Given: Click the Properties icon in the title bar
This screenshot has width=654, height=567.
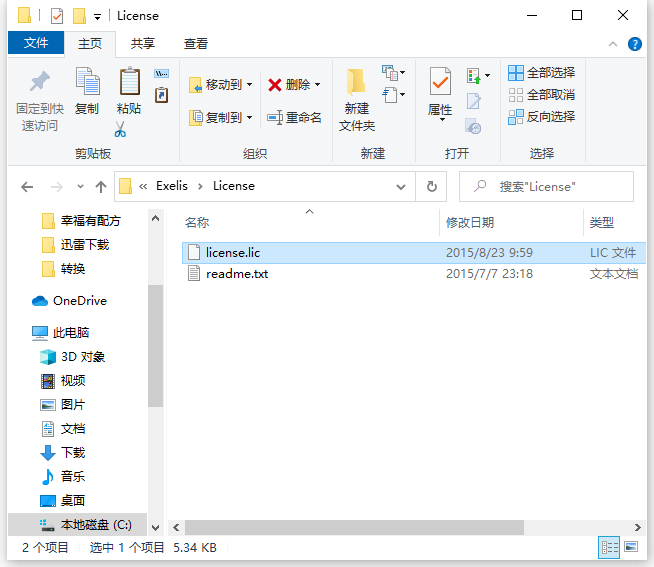Looking at the screenshot, I should click(x=57, y=16).
